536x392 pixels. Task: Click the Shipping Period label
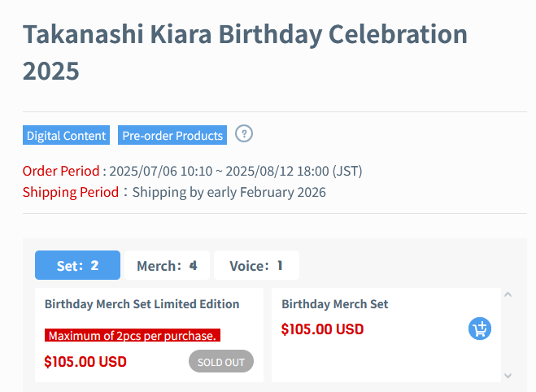click(71, 192)
